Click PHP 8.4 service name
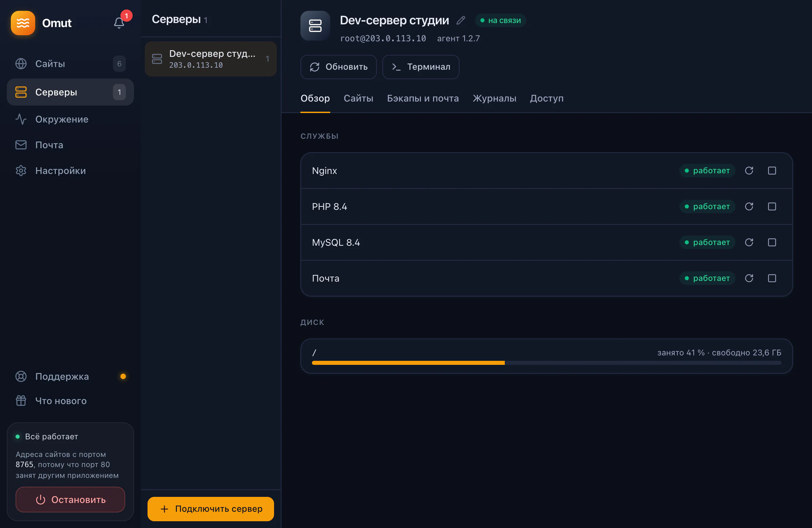 (329, 206)
